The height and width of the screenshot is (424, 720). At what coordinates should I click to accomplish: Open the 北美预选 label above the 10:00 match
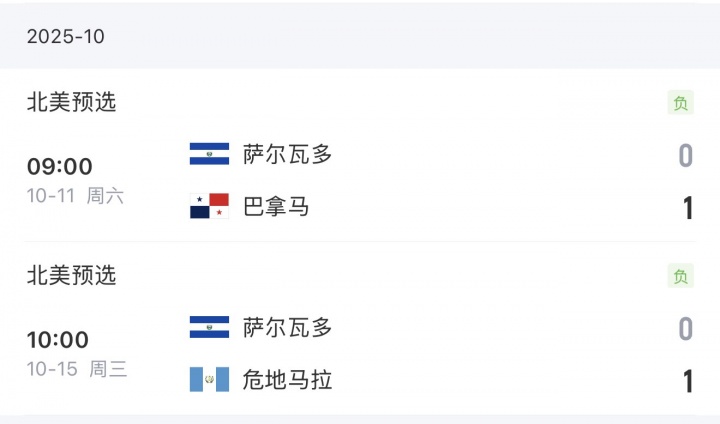tap(71, 275)
